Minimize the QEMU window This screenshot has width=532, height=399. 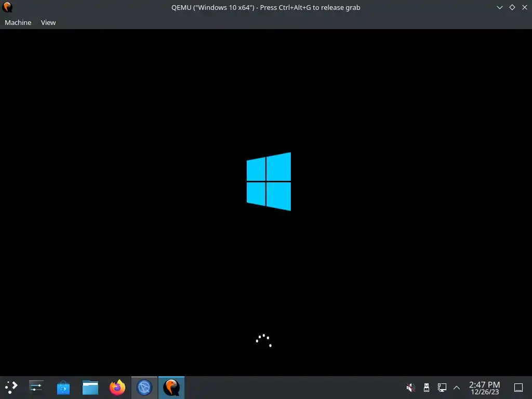(499, 7)
